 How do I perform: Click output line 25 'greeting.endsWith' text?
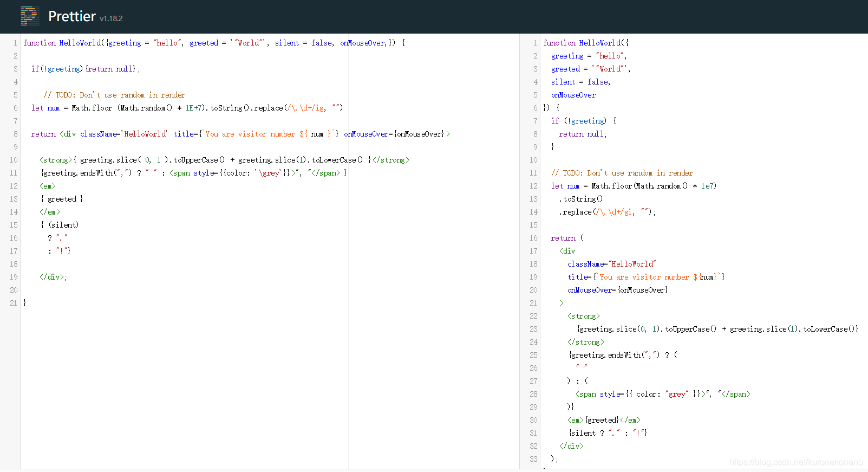pos(606,355)
